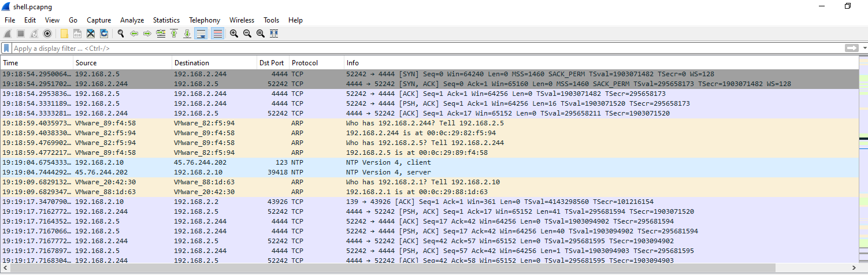The height and width of the screenshot is (275, 868).
Task: Open display filter bookmarks
Action: (x=6, y=49)
